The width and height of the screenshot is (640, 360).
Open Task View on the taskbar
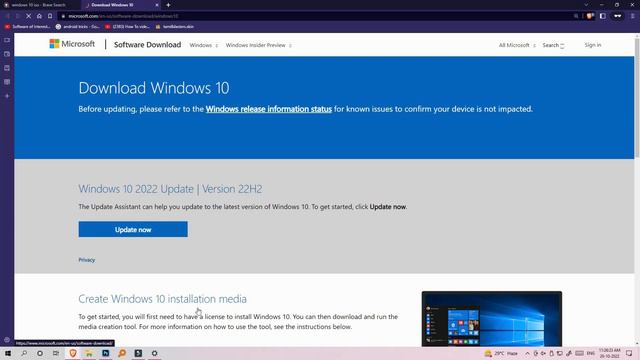[x=56, y=353]
